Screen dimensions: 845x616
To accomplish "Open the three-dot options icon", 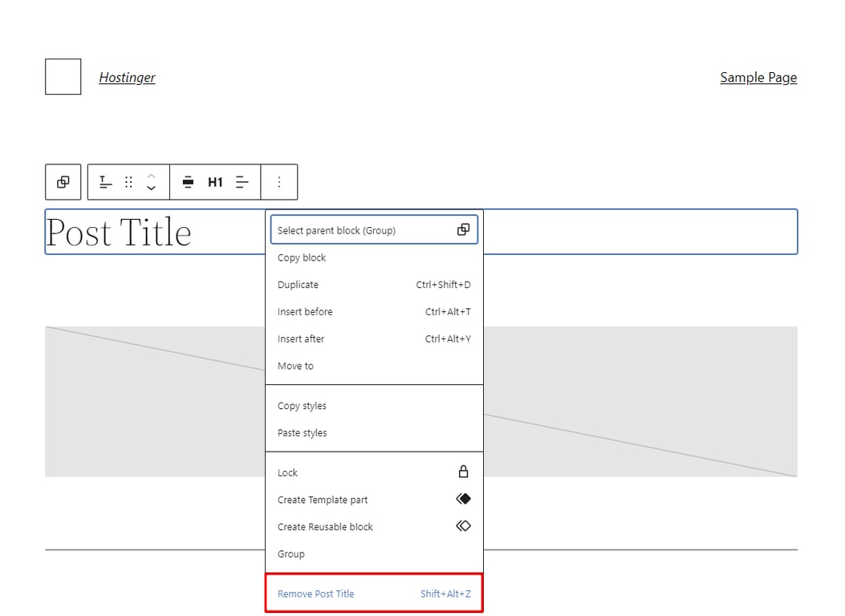I will click(x=279, y=182).
